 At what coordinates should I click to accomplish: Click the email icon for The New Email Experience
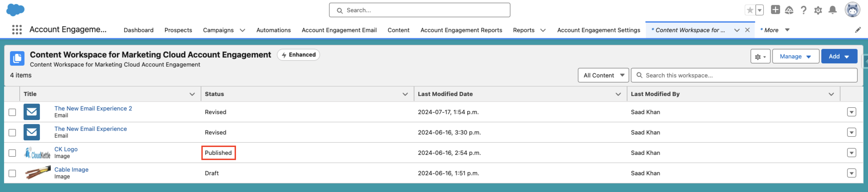point(32,132)
